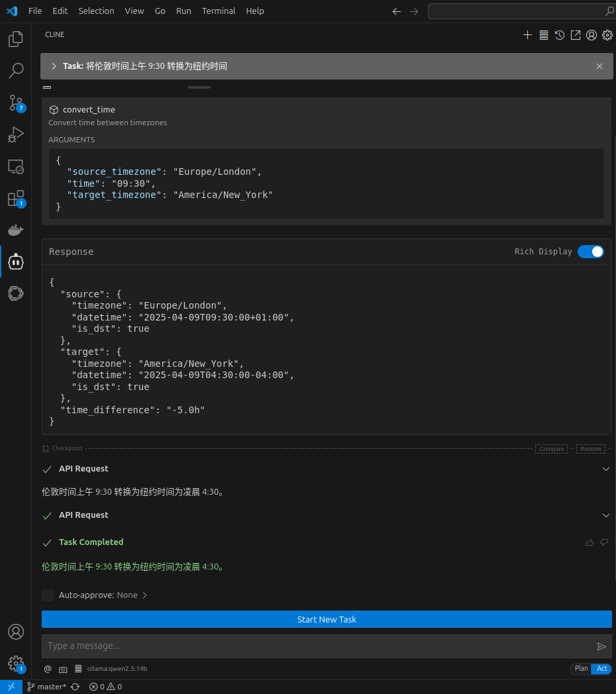Click thumbs down on Task Completed
The height and width of the screenshot is (694, 616).
(x=605, y=542)
